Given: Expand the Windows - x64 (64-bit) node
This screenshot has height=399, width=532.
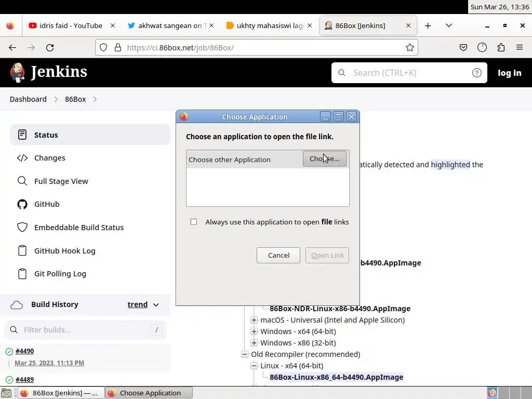Looking at the screenshot, I should 254,331.
